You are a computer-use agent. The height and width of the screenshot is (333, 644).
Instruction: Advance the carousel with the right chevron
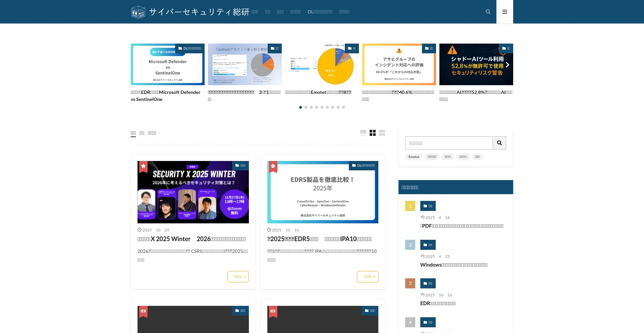[x=507, y=65]
